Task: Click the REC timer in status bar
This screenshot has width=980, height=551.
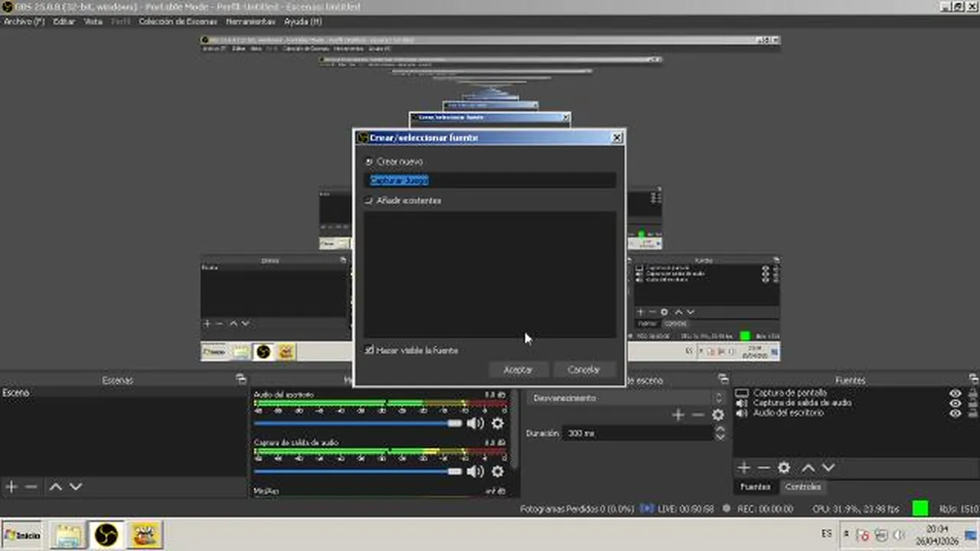Action: pyautogui.click(x=765, y=509)
